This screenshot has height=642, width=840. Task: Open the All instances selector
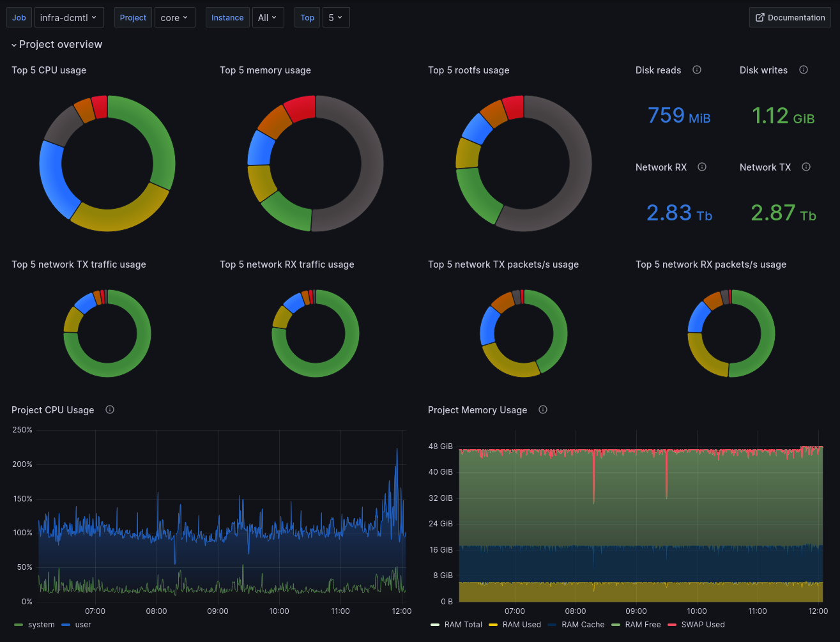[268, 17]
